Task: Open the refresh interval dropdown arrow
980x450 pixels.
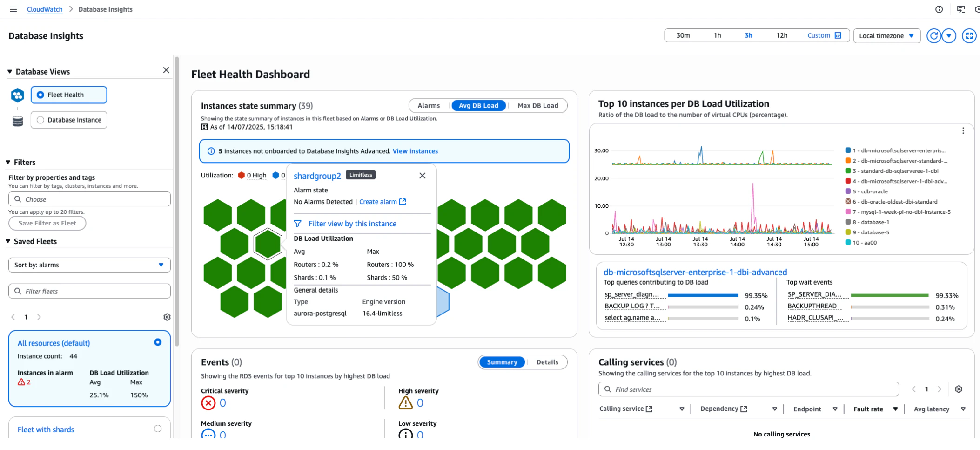Action: (949, 36)
